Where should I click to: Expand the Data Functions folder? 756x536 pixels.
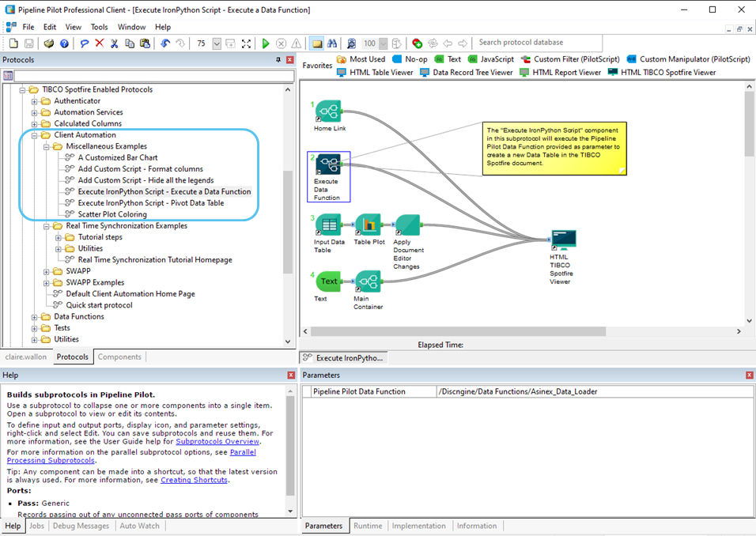34,317
